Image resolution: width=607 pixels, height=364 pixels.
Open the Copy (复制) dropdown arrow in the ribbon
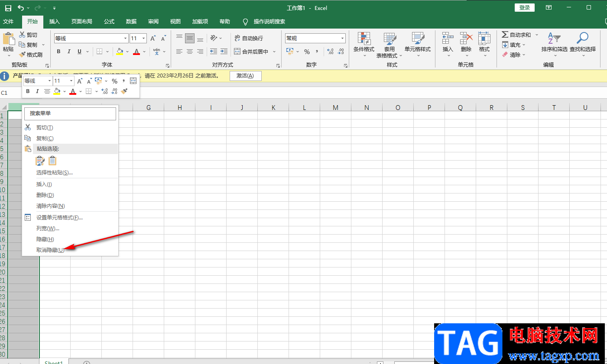point(43,45)
